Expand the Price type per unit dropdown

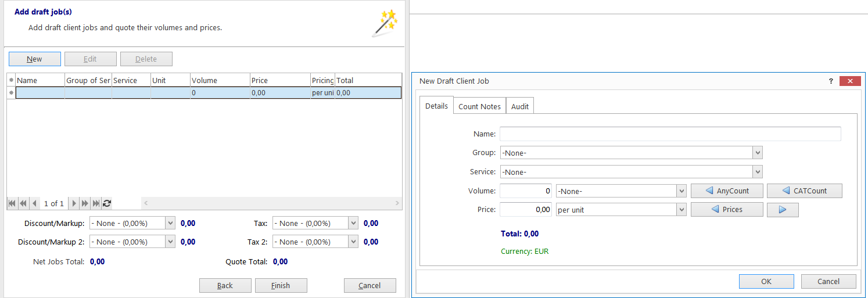coord(682,210)
